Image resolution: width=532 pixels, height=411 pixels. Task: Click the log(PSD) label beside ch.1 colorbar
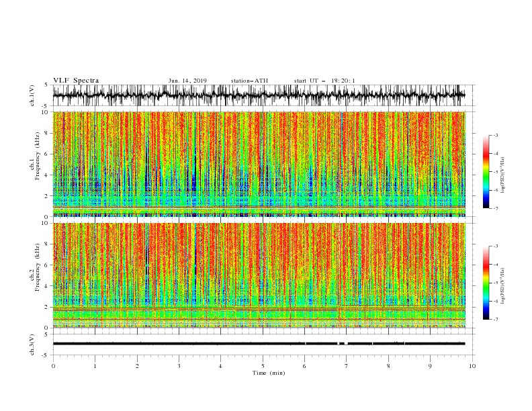coord(502,175)
